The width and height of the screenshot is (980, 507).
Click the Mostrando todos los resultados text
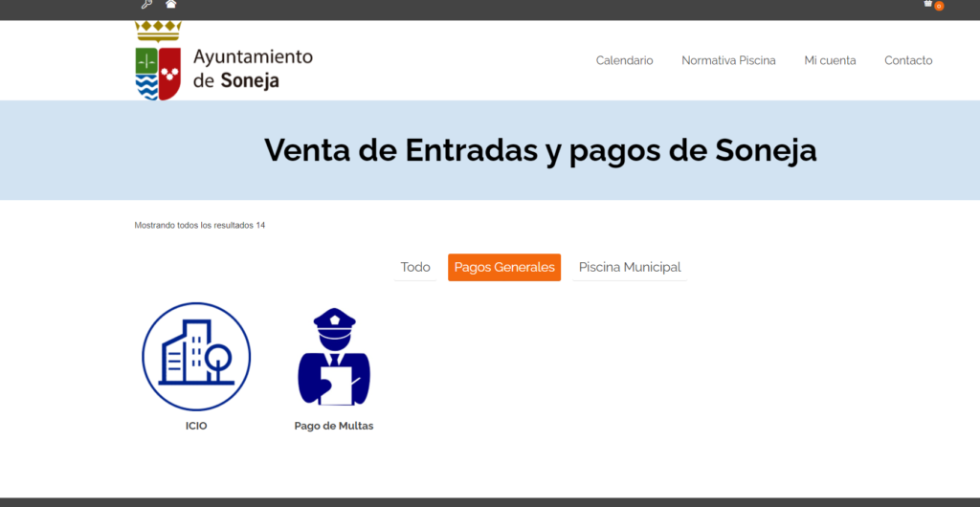click(x=199, y=226)
